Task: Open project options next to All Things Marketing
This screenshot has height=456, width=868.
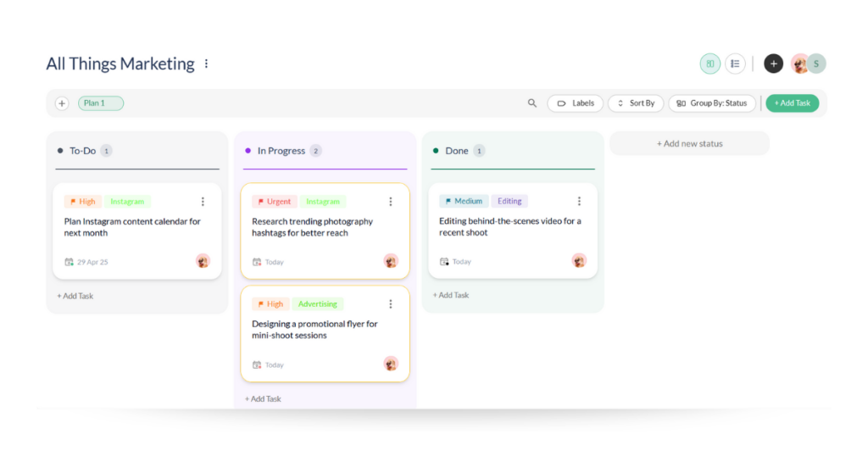Action: pyautogui.click(x=207, y=64)
